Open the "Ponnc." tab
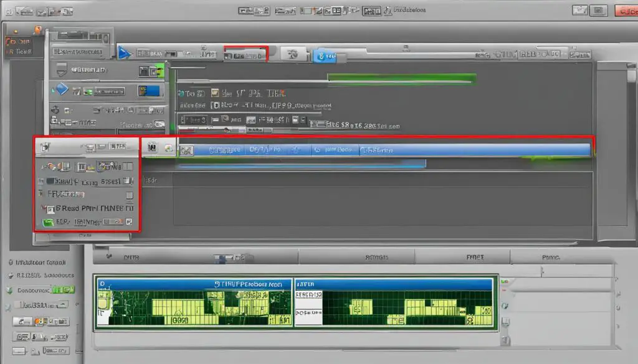 551,257
